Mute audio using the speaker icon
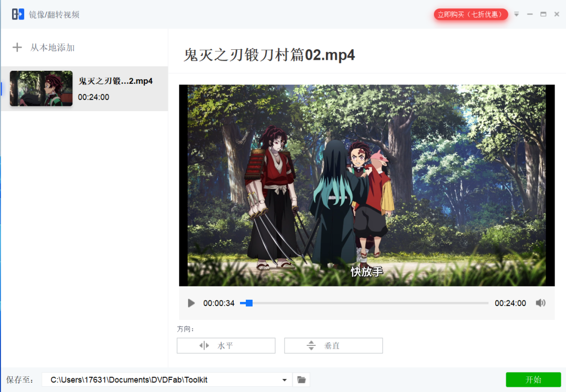The height and width of the screenshot is (392, 566). (540, 303)
